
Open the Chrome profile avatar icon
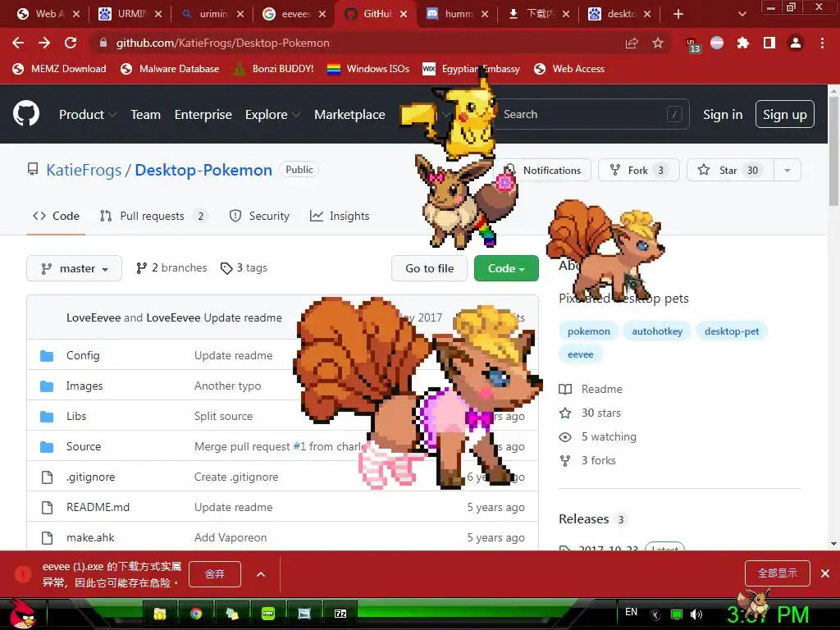796,43
